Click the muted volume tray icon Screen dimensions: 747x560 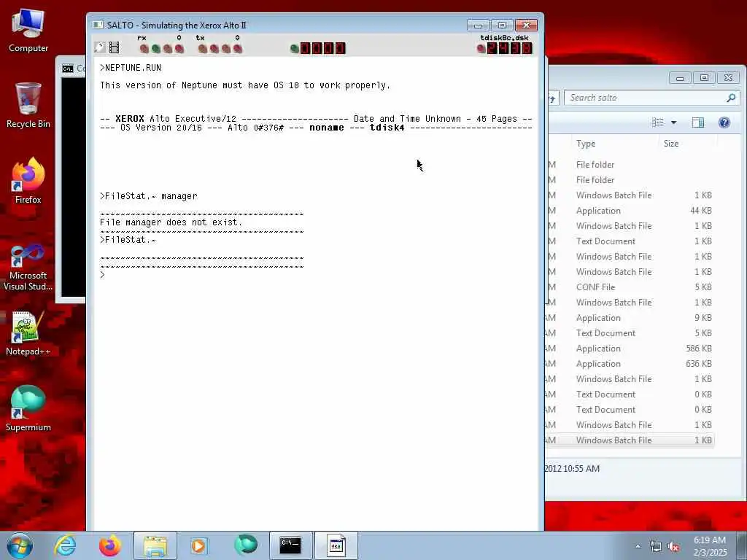pyautogui.click(x=673, y=547)
